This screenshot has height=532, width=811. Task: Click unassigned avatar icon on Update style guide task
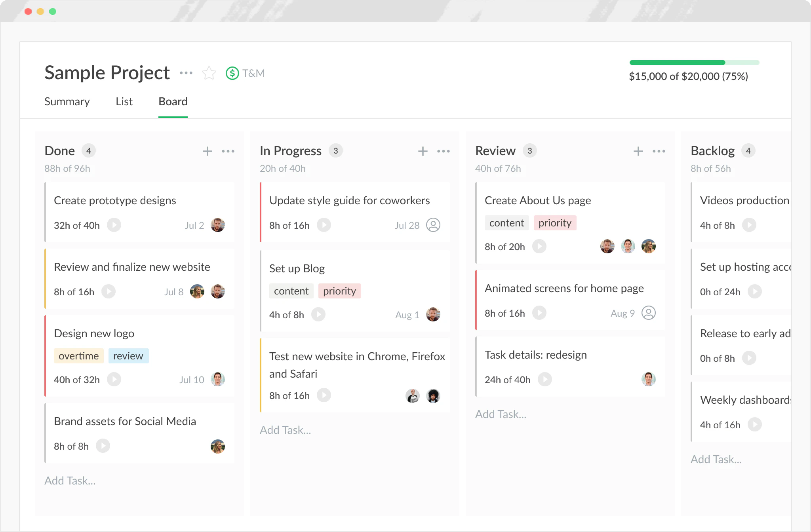point(434,225)
